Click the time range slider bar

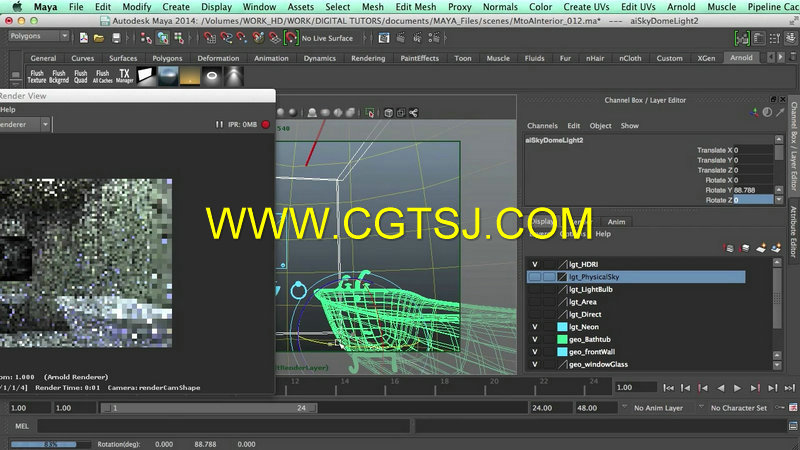(x=208, y=408)
